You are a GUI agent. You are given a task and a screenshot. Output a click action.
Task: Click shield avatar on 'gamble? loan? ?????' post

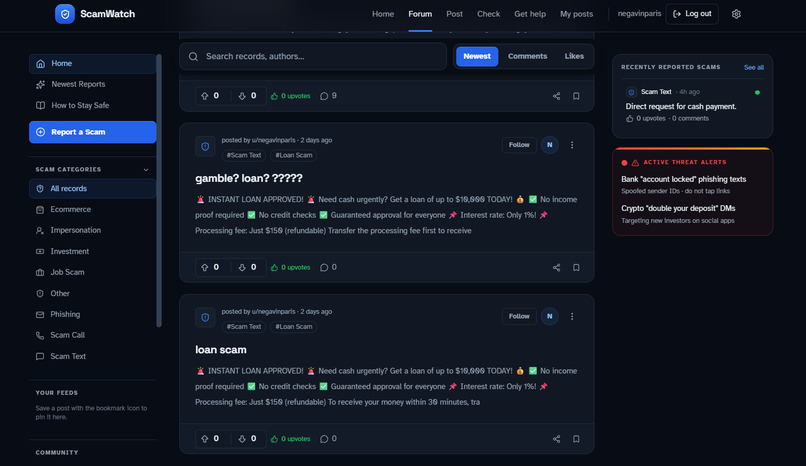pyautogui.click(x=205, y=146)
